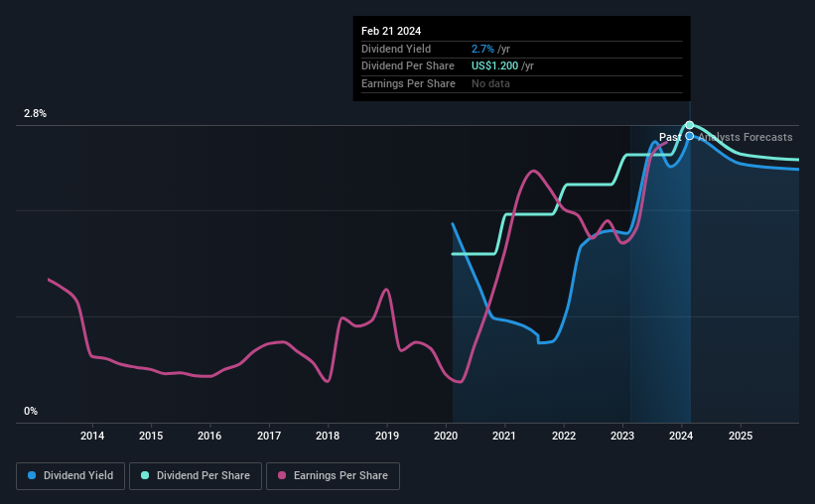
Task: Click the 2.7% dividend yield tooltip value
Action: click(x=482, y=49)
